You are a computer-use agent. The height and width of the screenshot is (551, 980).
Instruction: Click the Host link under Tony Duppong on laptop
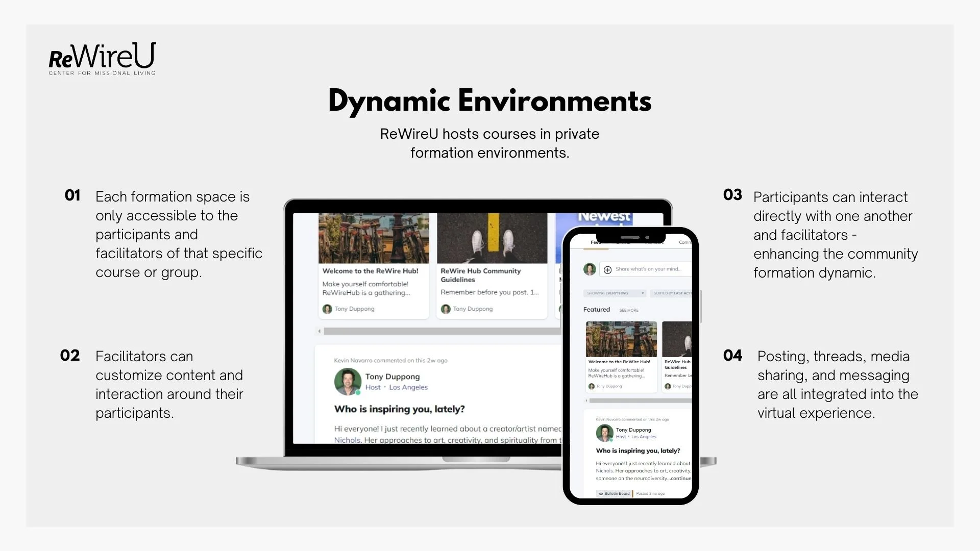(373, 387)
